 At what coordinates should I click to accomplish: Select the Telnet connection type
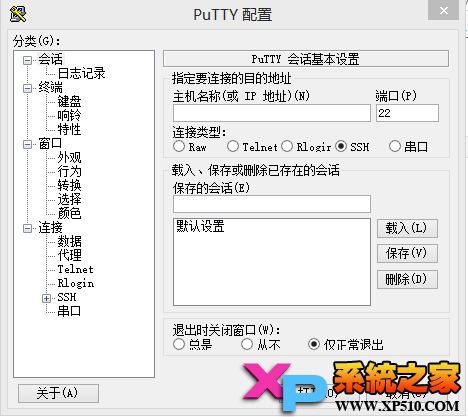233,146
